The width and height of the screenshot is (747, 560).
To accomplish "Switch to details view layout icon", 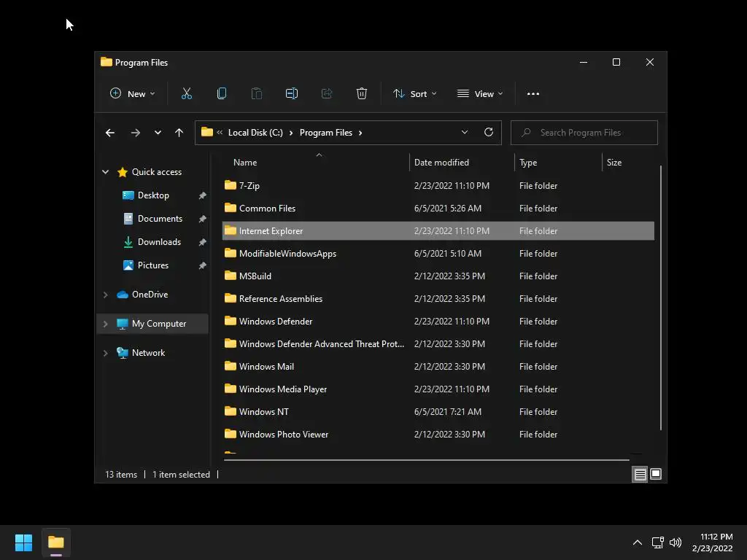I will pos(640,474).
